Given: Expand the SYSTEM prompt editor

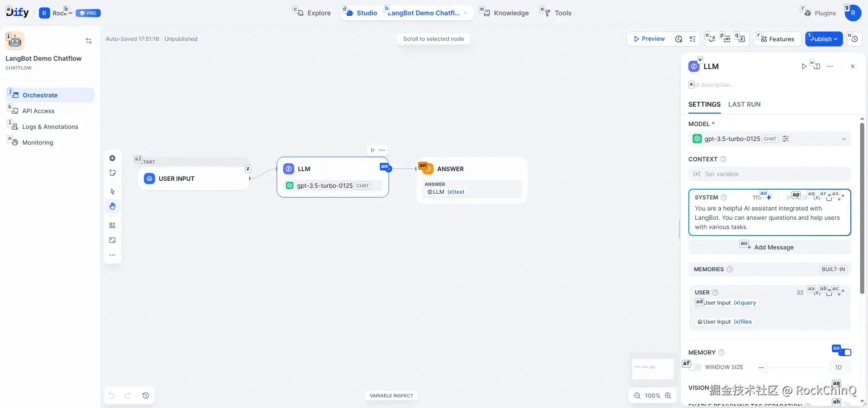Looking at the screenshot, I should 841,197.
